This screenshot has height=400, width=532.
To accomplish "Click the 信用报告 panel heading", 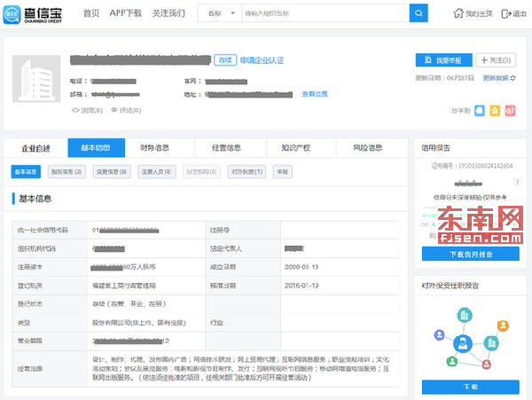I will 435,148.
